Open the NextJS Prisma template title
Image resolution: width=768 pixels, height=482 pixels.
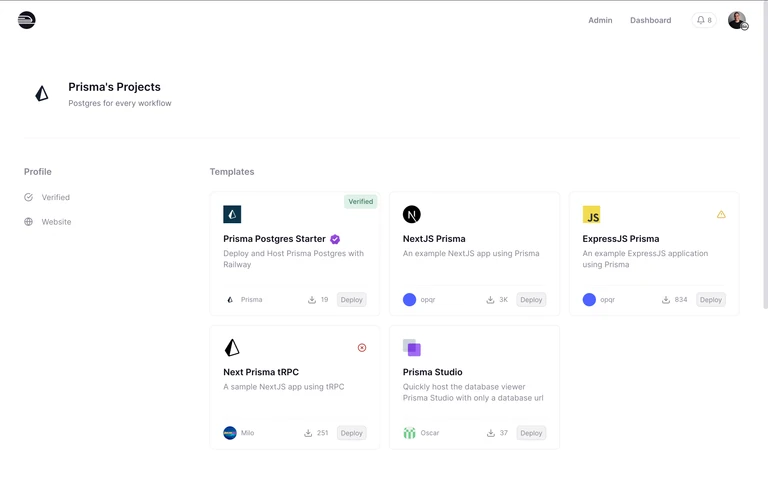(434, 239)
